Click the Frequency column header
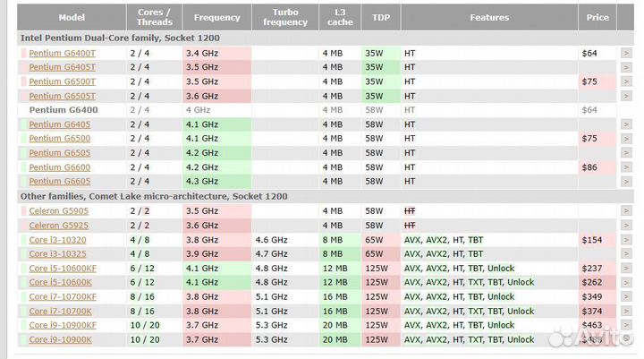This screenshot has width=644, height=359. pos(216,18)
